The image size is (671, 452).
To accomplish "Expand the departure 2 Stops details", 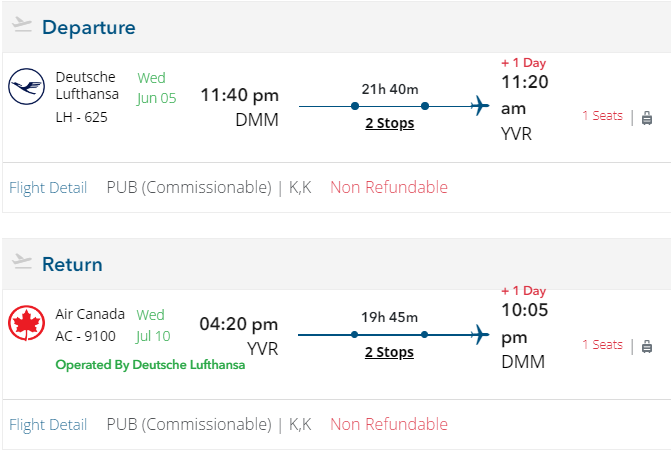I will (x=389, y=124).
